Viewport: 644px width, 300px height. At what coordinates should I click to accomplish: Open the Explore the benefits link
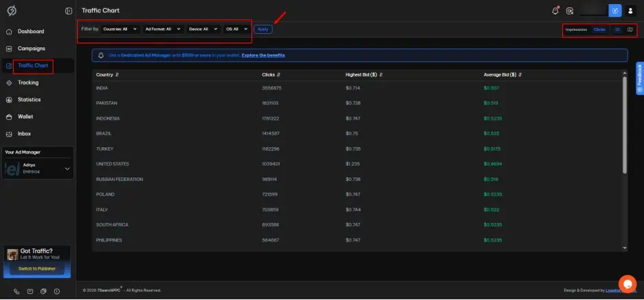263,55
